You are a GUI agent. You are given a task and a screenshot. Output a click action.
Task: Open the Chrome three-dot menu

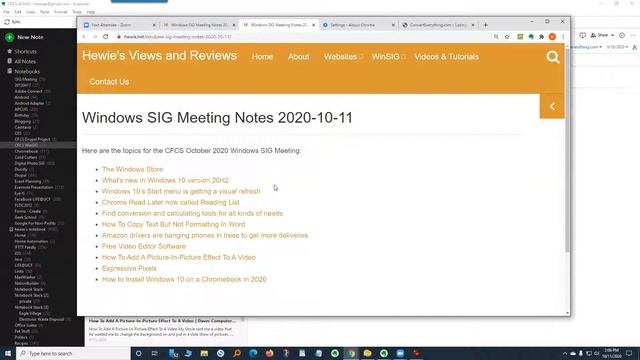563,37
